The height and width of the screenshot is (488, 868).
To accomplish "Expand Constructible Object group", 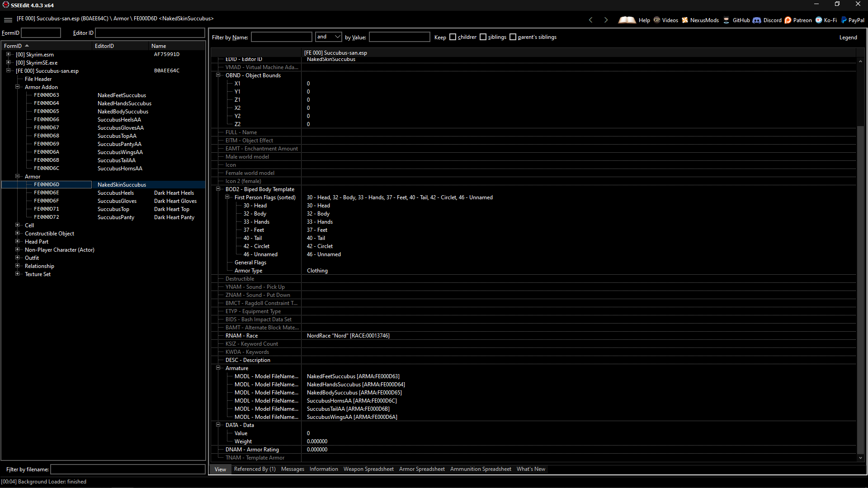I will pyautogui.click(x=18, y=233).
